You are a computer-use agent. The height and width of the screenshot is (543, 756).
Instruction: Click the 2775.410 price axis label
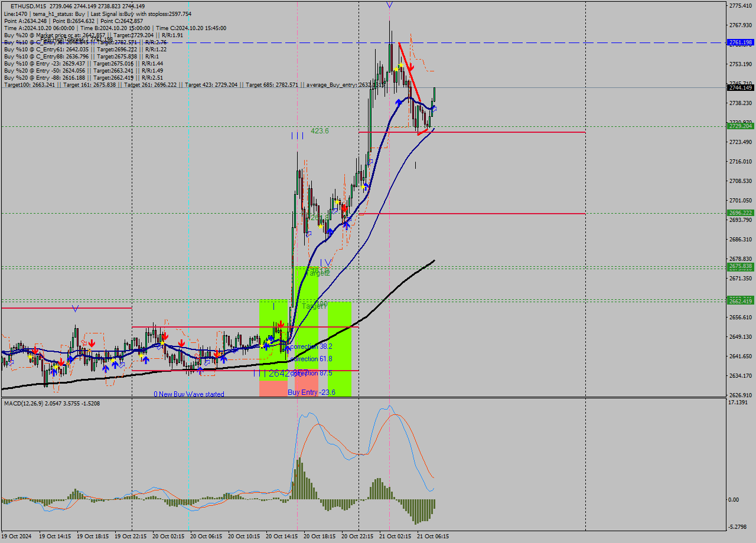click(x=741, y=5)
